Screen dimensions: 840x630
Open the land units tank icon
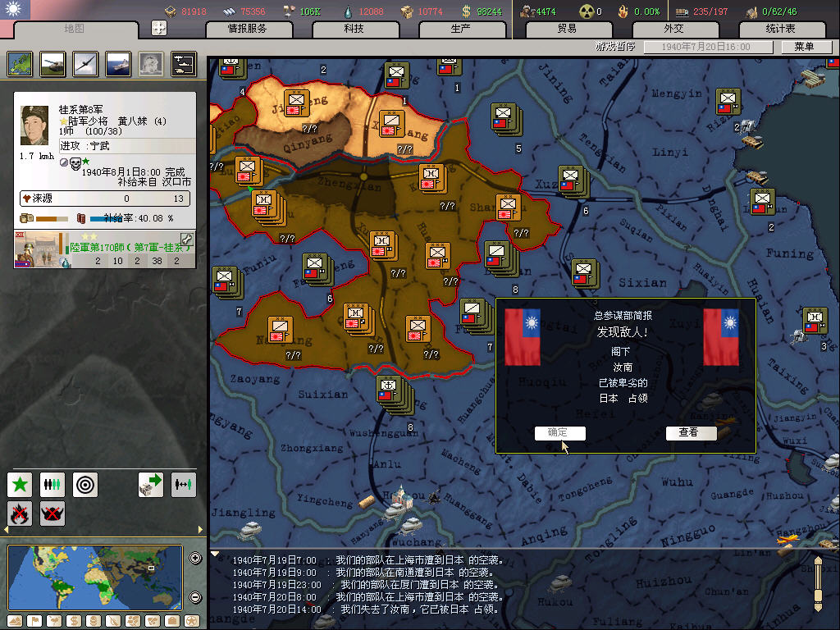[52, 64]
